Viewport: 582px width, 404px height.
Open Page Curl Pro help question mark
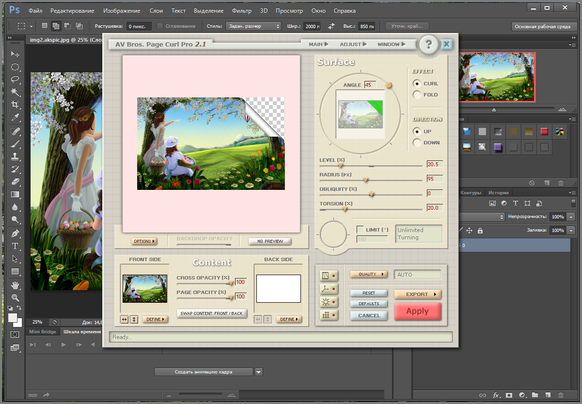(x=428, y=44)
